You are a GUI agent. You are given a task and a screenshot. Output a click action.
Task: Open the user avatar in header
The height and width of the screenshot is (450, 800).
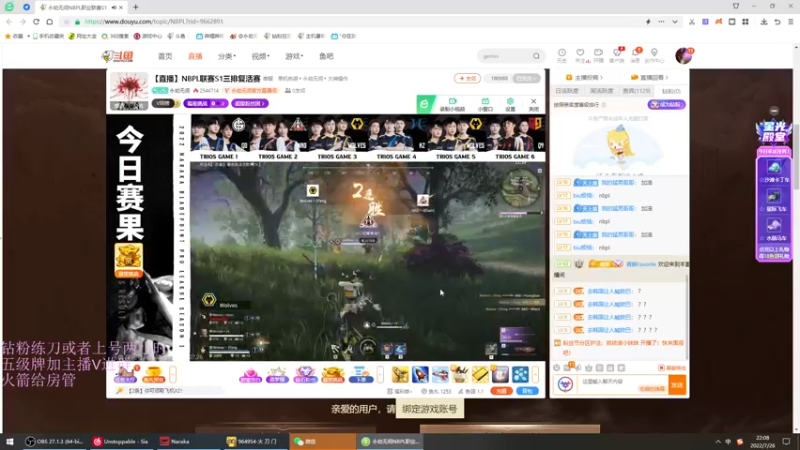[x=683, y=56]
